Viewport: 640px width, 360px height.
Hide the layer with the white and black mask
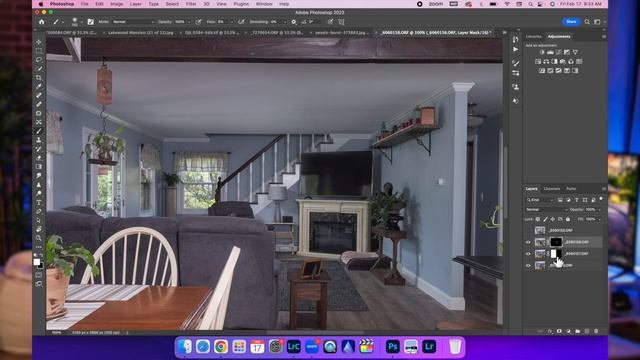[528, 254]
